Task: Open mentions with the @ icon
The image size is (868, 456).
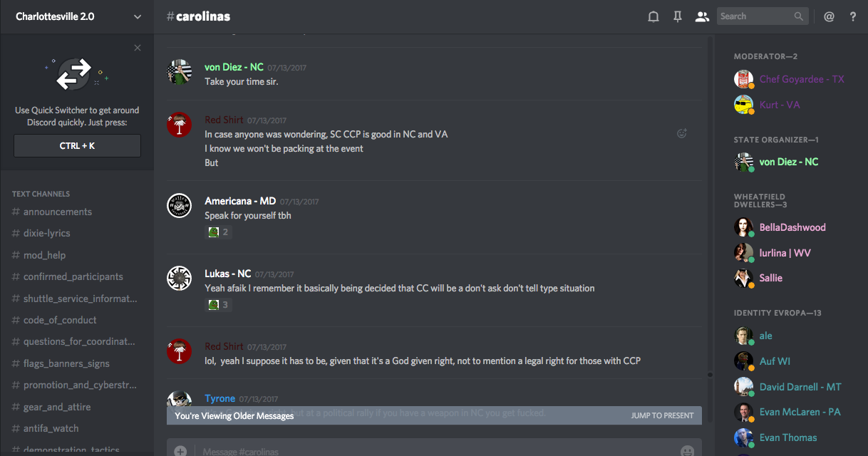Action: tap(829, 16)
